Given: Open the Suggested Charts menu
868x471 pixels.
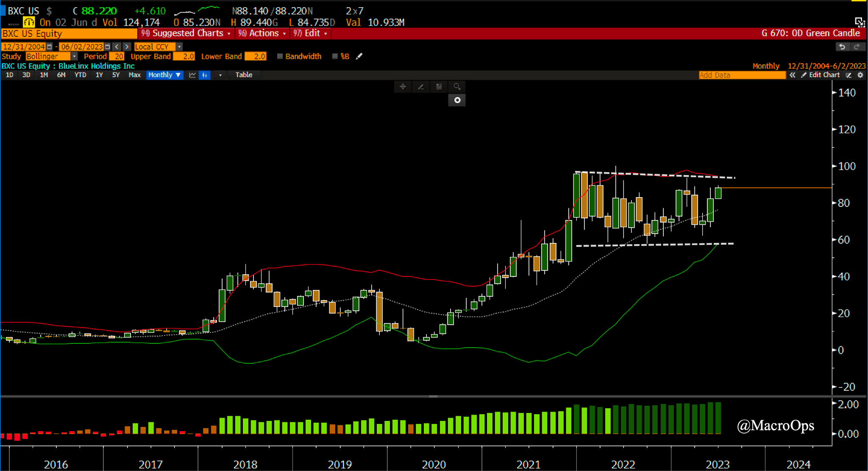Looking at the screenshot, I should click(x=186, y=33).
